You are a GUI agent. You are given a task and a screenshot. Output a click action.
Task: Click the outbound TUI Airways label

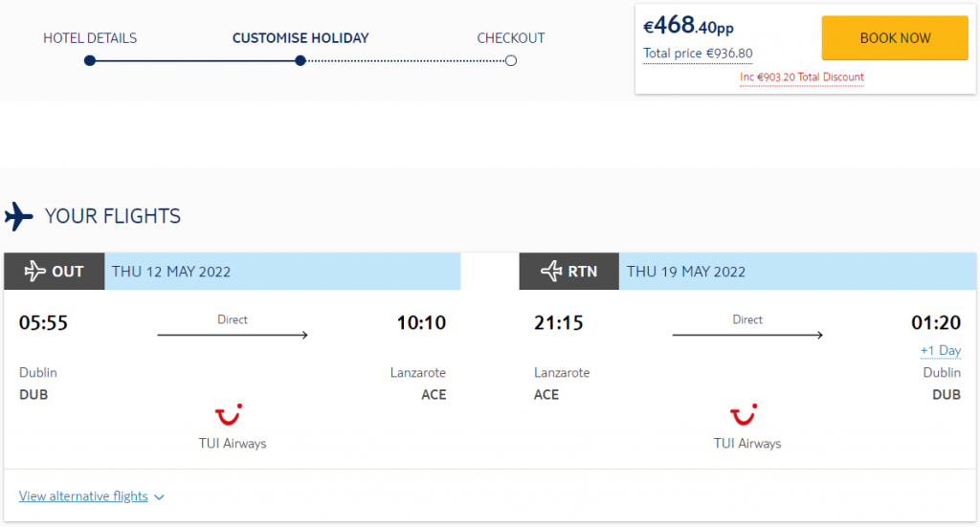tap(233, 444)
